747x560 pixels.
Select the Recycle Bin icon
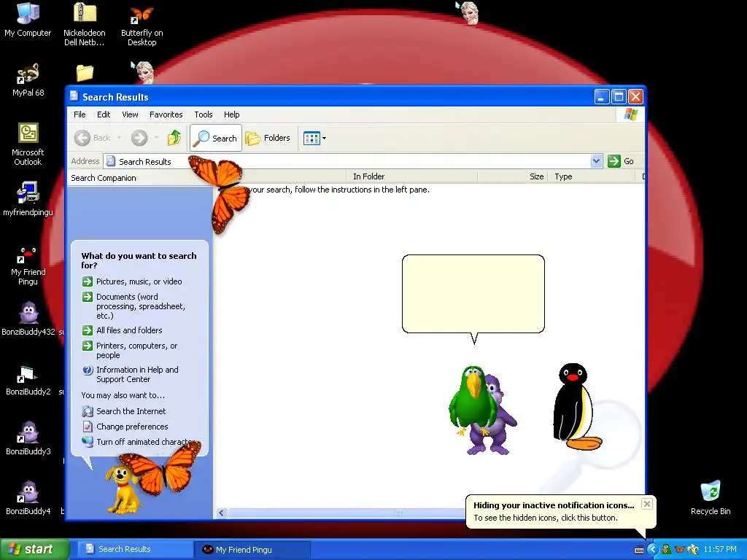pos(711,497)
